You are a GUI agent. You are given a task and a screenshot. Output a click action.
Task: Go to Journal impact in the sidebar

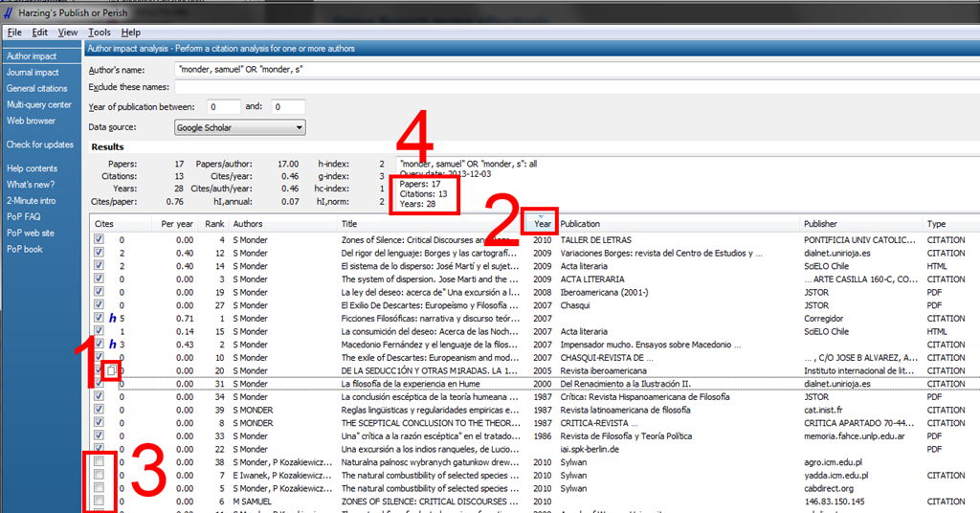(33, 73)
